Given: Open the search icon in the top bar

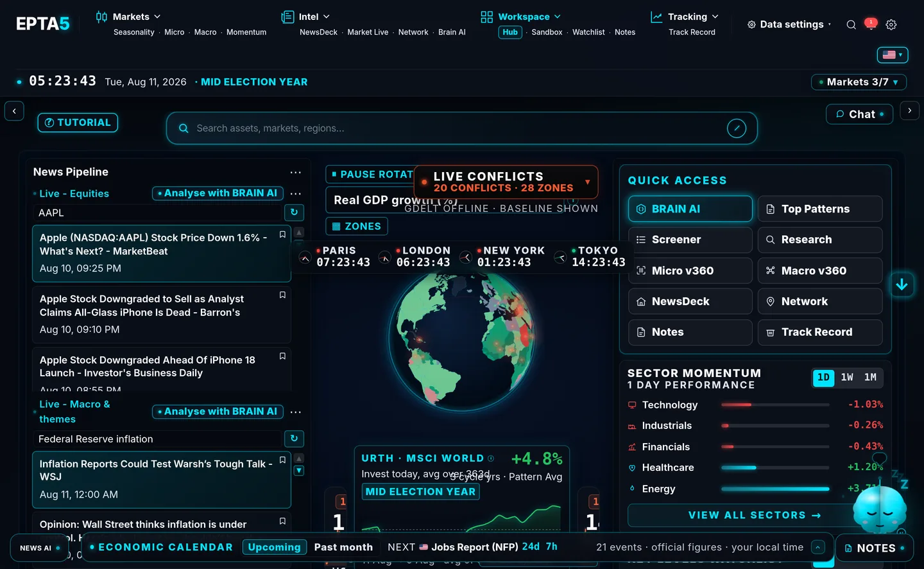Looking at the screenshot, I should tap(851, 25).
